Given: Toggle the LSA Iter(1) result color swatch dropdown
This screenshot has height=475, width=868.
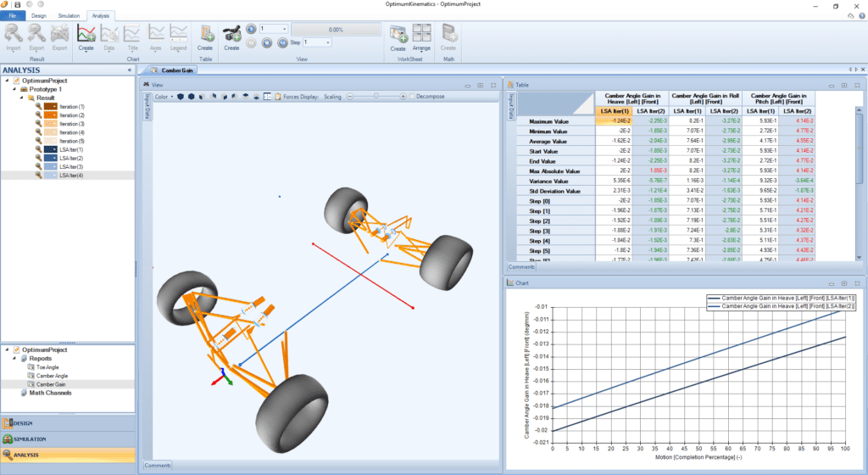Looking at the screenshot, I should (50, 149).
